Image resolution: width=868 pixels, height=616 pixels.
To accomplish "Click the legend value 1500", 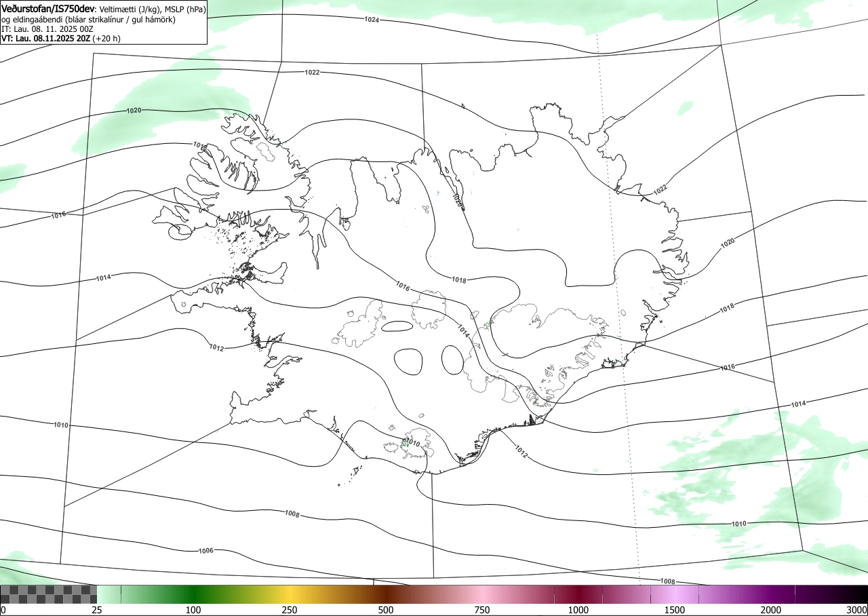I will [x=675, y=610].
